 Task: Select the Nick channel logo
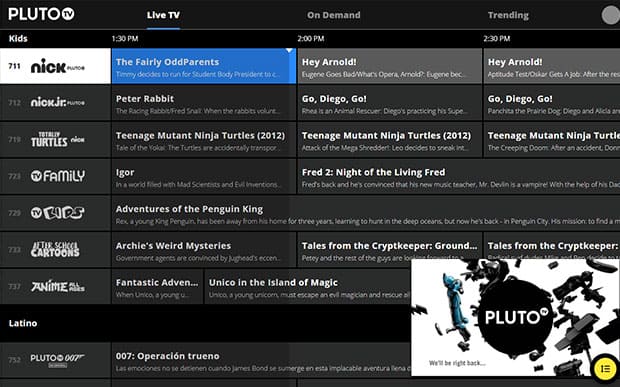[x=58, y=66]
